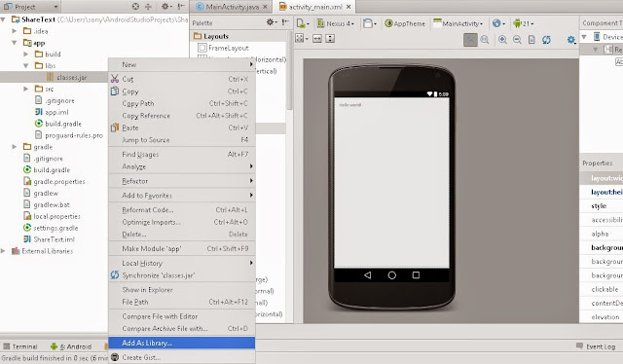Open the Android tool window
The height and width of the screenshot is (364, 623).
71,346
